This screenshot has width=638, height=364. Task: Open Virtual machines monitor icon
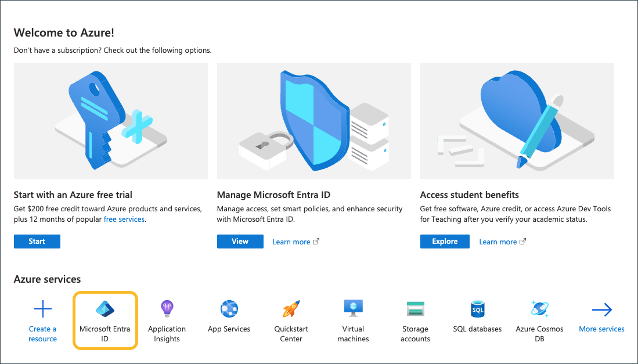(x=353, y=308)
